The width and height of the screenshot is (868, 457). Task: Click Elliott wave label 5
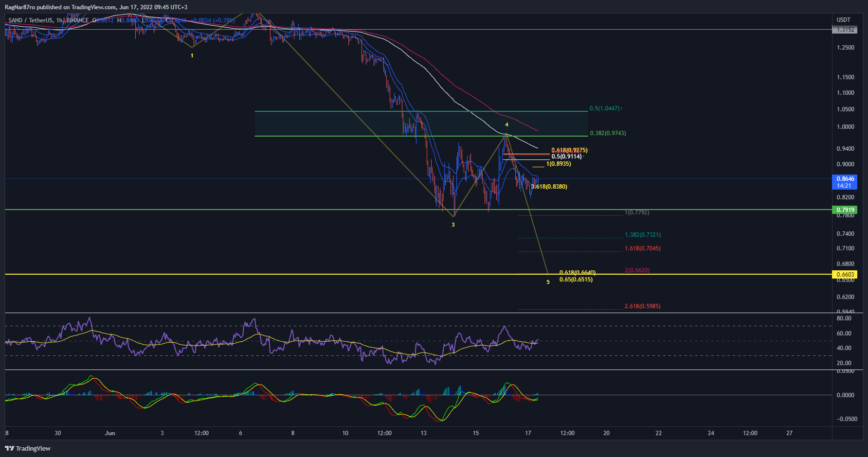tap(548, 282)
